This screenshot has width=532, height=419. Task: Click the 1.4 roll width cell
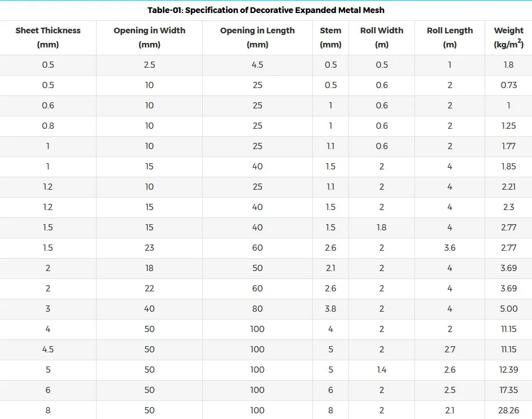coord(382,370)
